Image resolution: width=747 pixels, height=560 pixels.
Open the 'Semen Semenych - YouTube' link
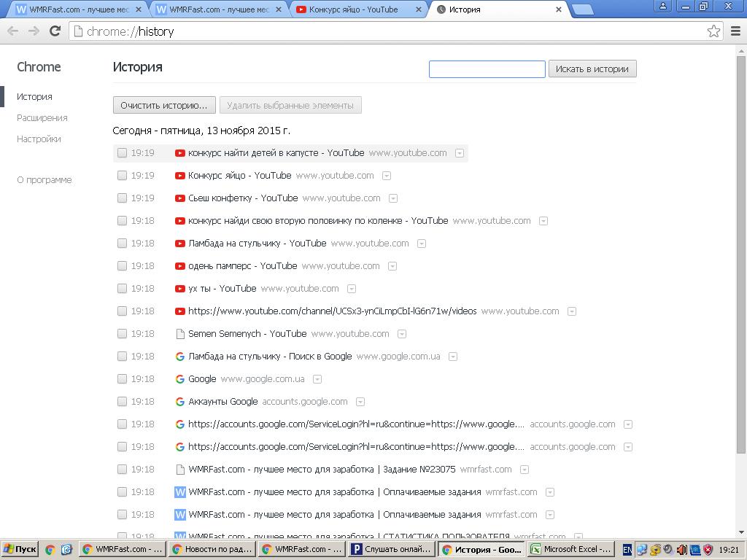click(247, 334)
